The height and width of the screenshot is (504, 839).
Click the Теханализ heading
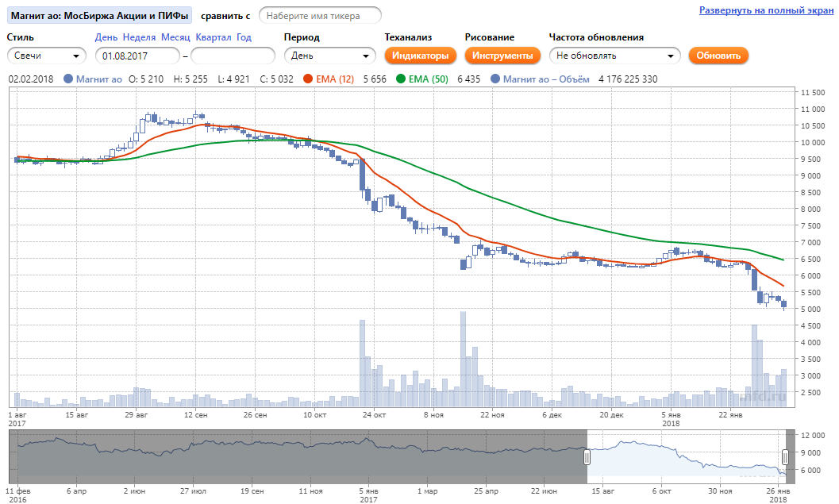pyautogui.click(x=408, y=37)
